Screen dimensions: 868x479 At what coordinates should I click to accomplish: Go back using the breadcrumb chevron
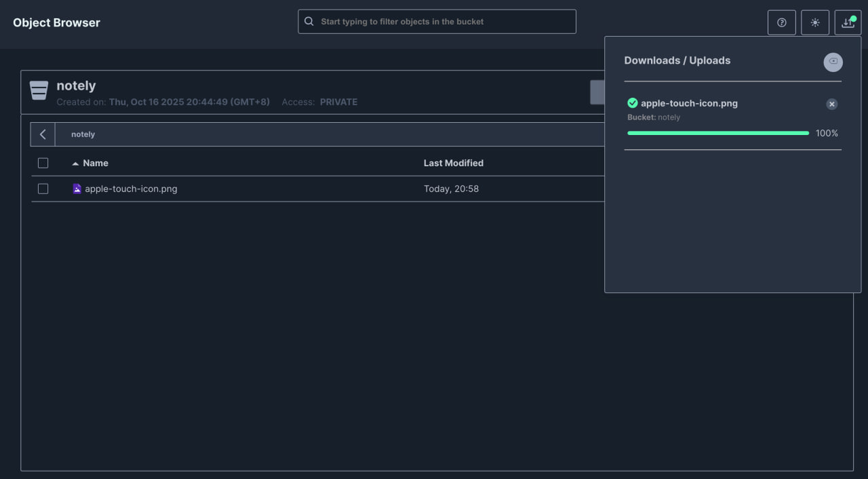pyautogui.click(x=43, y=134)
